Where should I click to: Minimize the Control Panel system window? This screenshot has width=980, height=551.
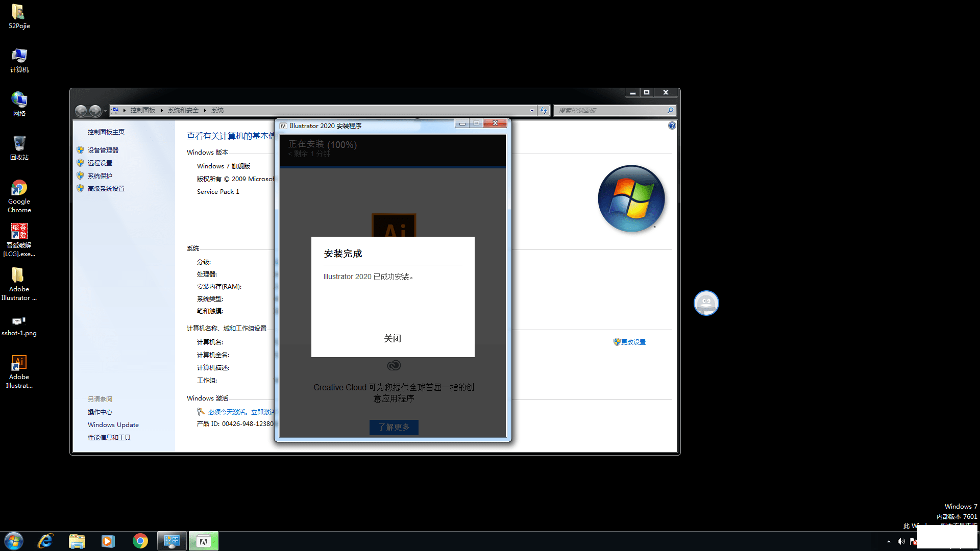[633, 93]
